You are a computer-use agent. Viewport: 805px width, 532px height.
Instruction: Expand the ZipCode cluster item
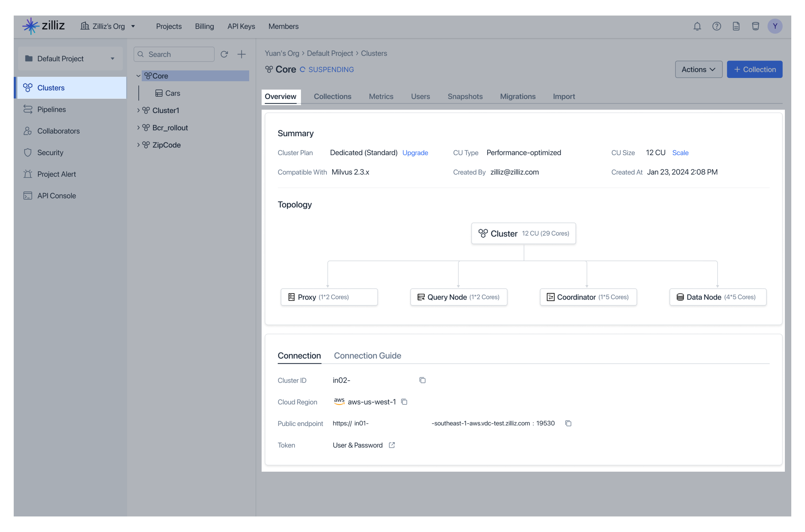pyautogui.click(x=138, y=145)
